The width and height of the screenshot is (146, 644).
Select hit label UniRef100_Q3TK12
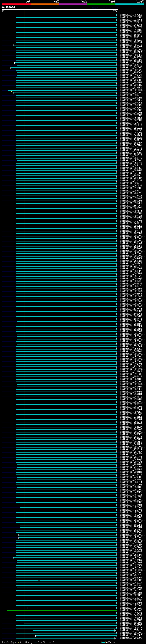coord(131,266)
